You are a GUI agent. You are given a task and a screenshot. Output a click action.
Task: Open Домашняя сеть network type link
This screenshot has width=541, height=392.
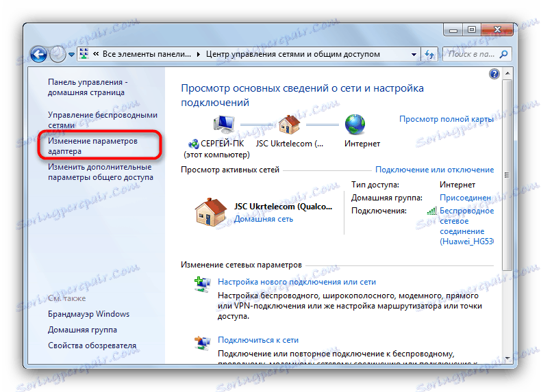pos(264,219)
